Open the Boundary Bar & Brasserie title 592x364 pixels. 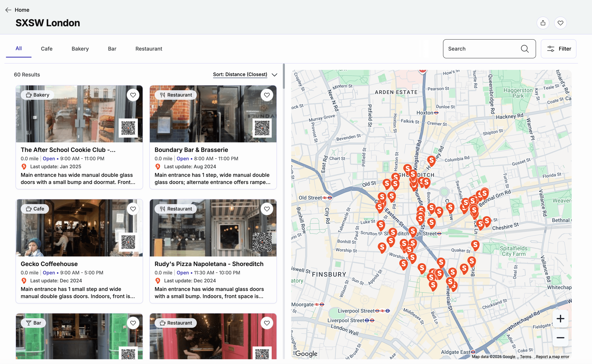tap(191, 150)
